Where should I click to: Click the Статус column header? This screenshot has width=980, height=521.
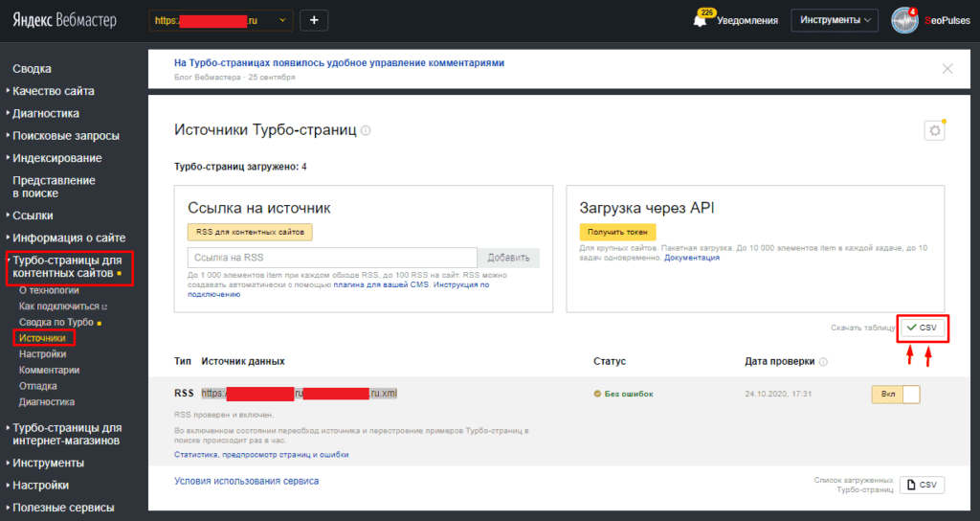coord(610,361)
